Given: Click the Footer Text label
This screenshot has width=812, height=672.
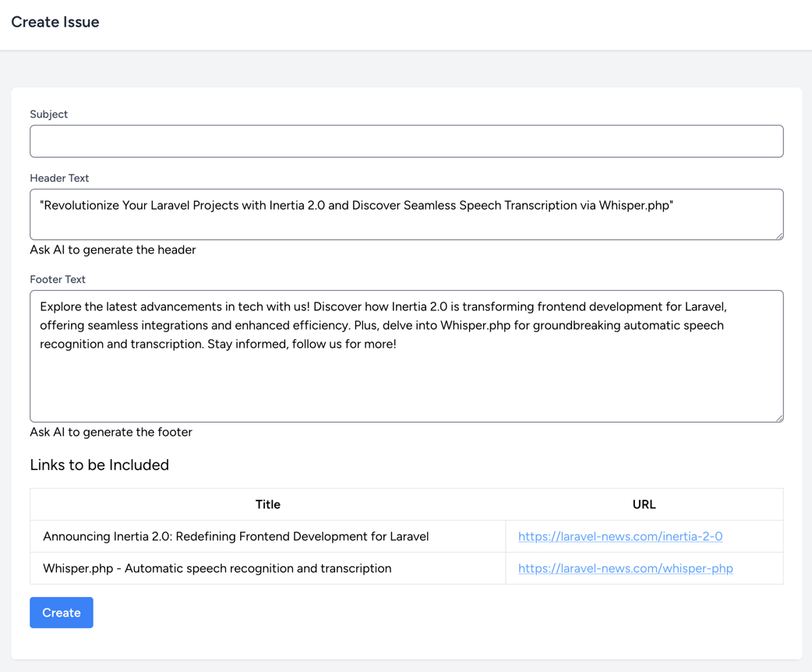Looking at the screenshot, I should tap(58, 279).
